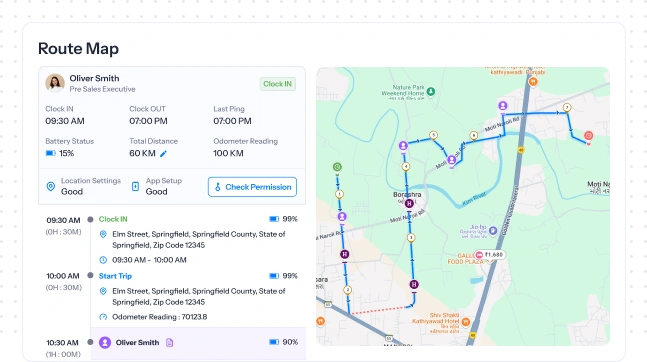Viewport: 647px width, 362px height.
Task: Click the 100 KM odometer reading value
Action: [x=228, y=153]
